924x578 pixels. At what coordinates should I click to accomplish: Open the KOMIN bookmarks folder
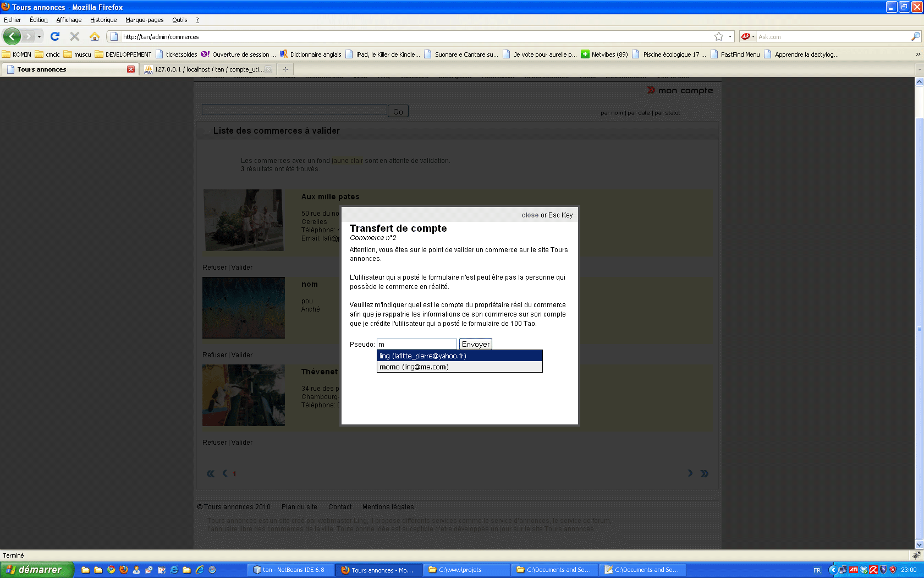click(16, 54)
